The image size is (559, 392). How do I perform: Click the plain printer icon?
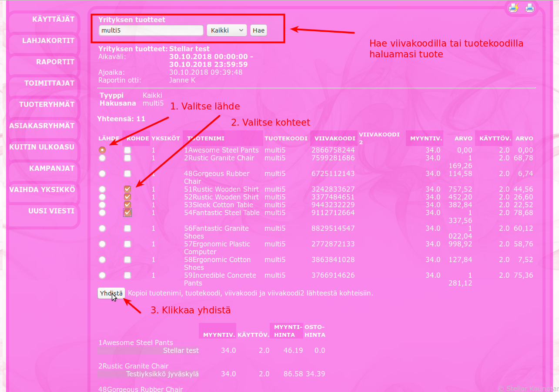[x=529, y=8]
